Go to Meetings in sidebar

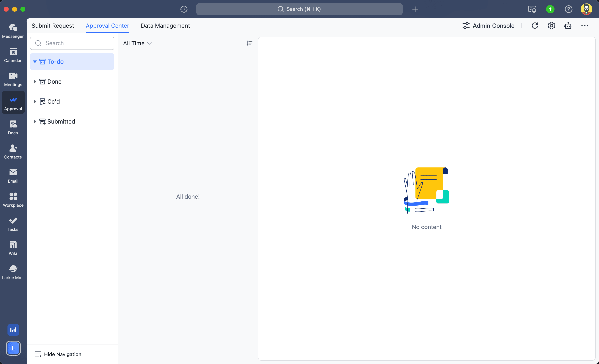coord(13,79)
